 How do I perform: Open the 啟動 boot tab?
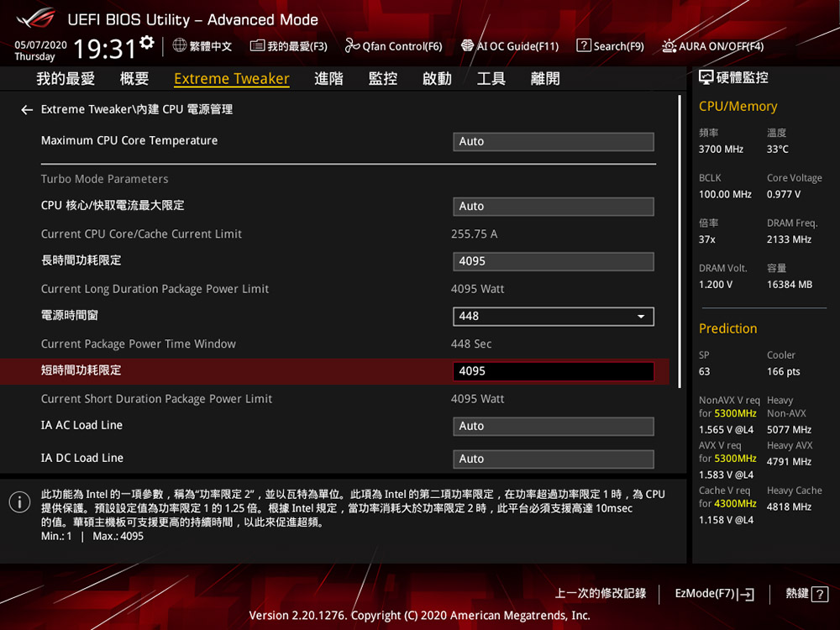(x=437, y=79)
